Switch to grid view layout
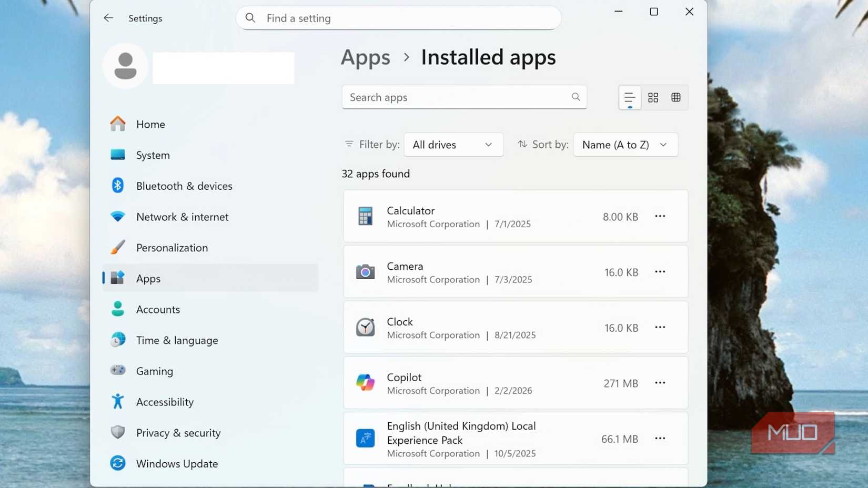The image size is (868, 488). pos(653,97)
